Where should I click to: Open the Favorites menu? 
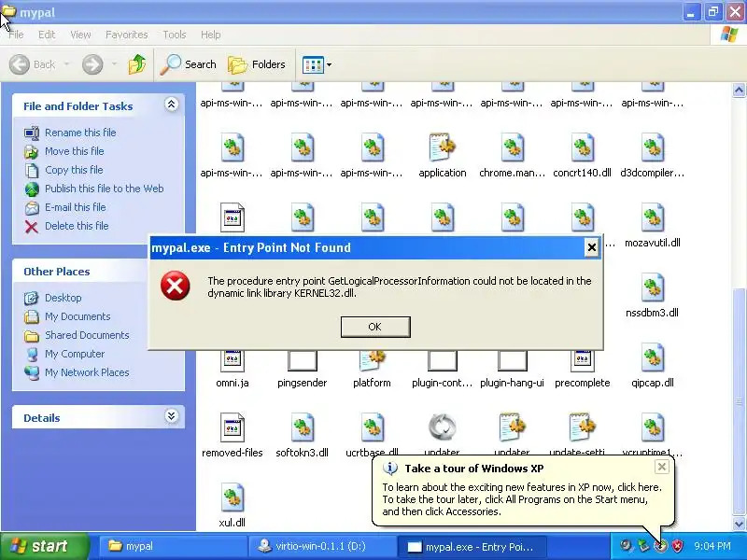click(x=127, y=35)
